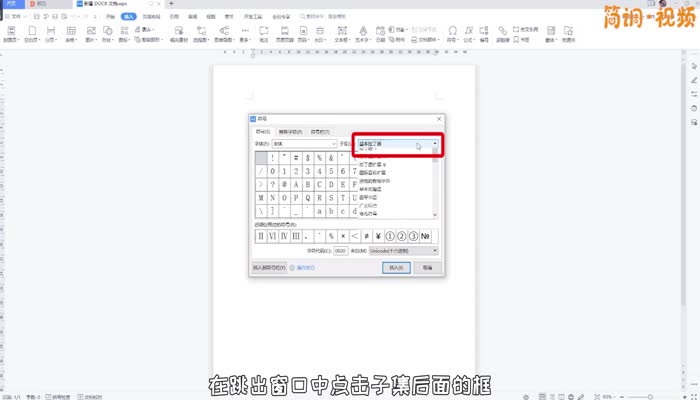Image resolution: width=700 pixels, height=400 pixels.
Task: Select the letter Q in symbol grid
Action: tap(308, 197)
